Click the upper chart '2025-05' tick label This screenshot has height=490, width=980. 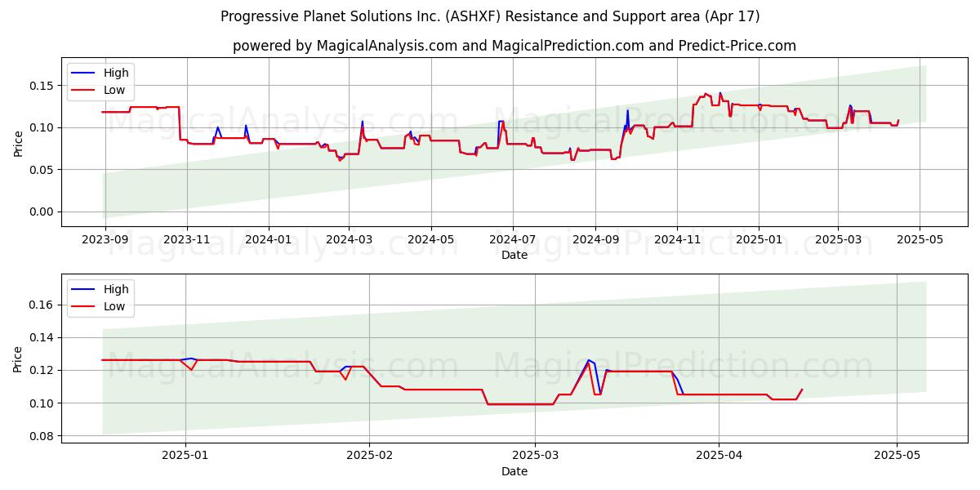point(920,238)
